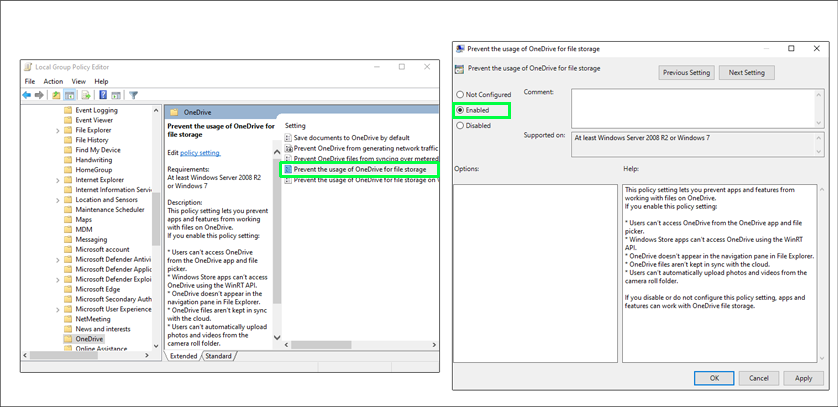Open the Action menu

click(53, 81)
